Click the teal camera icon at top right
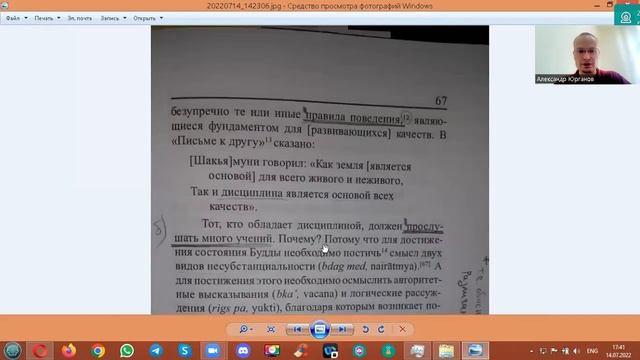This screenshot has height=360, width=640. tap(626, 17)
